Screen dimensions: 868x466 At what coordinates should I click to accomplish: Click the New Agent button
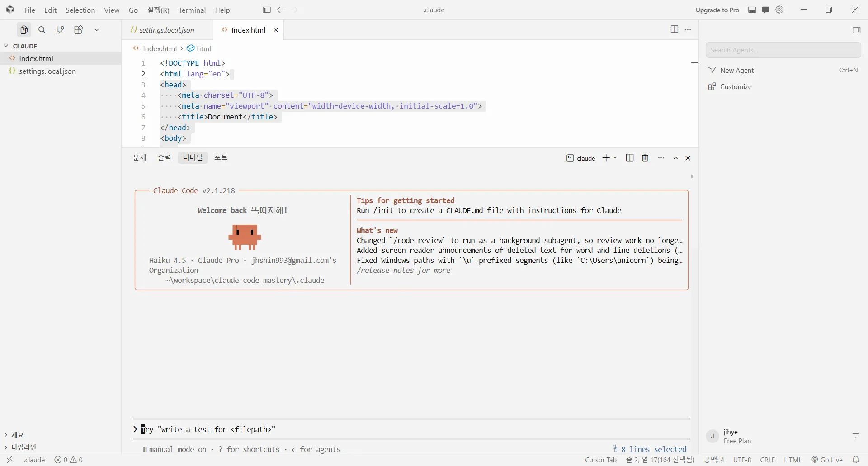(737, 71)
